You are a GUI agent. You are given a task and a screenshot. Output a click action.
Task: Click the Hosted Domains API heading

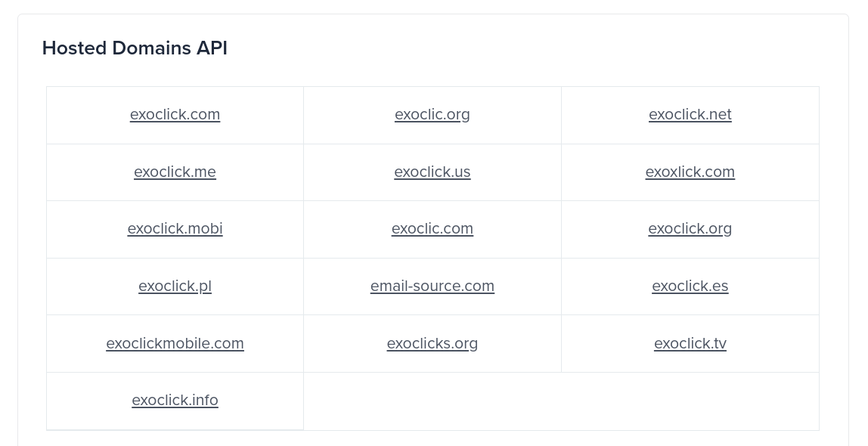[x=135, y=48]
